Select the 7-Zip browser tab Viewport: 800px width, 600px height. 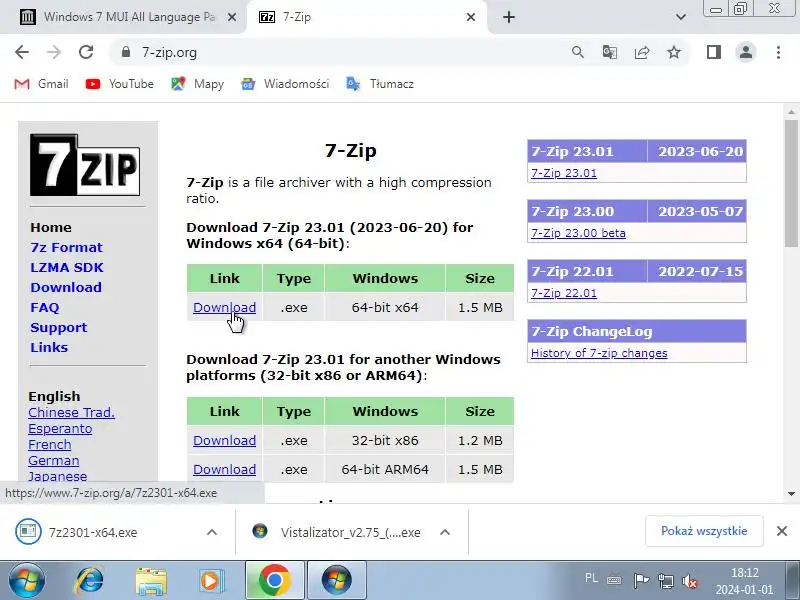(x=366, y=17)
